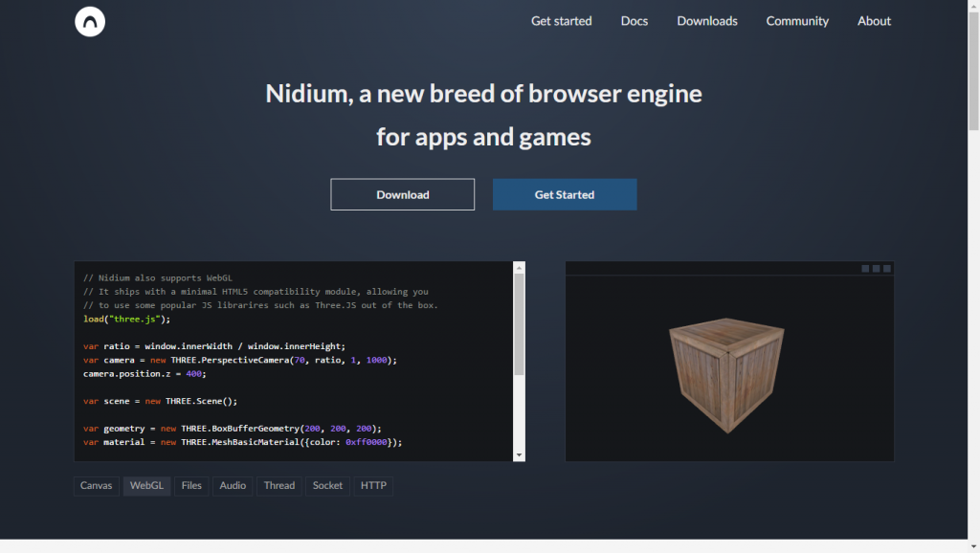Screen dimensions: 980x553
Task: Open the HTTP example tab
Action: (x=373, y=485)
